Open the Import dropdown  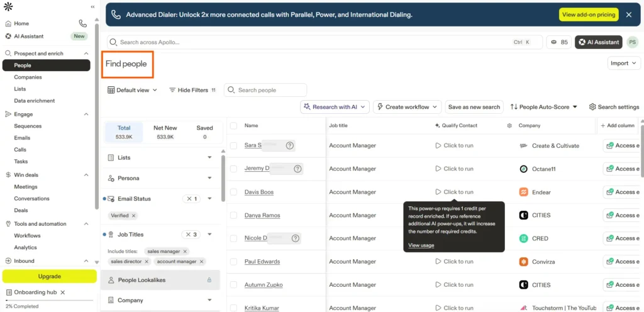[624, 64]
